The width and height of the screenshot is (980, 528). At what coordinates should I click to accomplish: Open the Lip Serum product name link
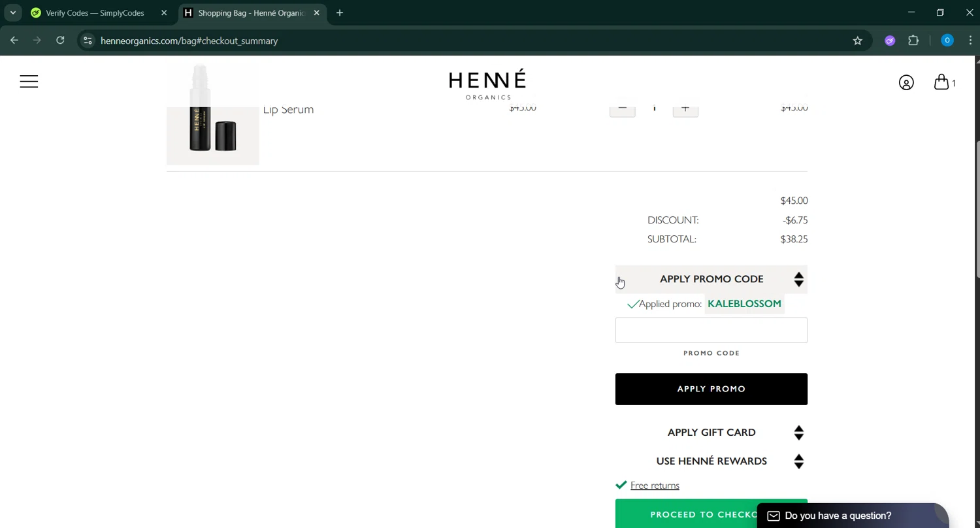(x=288, y=109)
